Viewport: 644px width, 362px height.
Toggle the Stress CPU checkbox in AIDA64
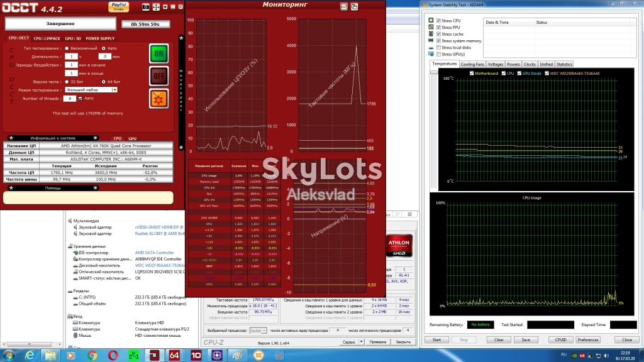[x=438, y=21]
